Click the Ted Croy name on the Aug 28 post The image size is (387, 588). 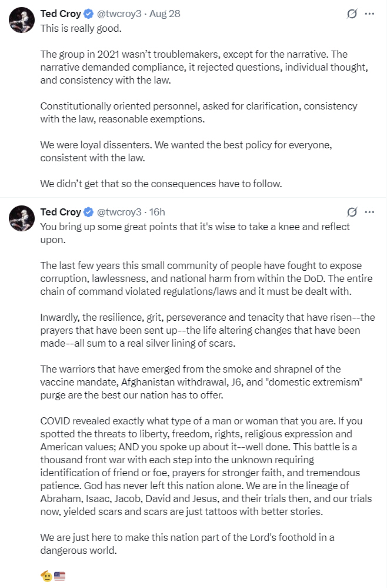(61, 14)
